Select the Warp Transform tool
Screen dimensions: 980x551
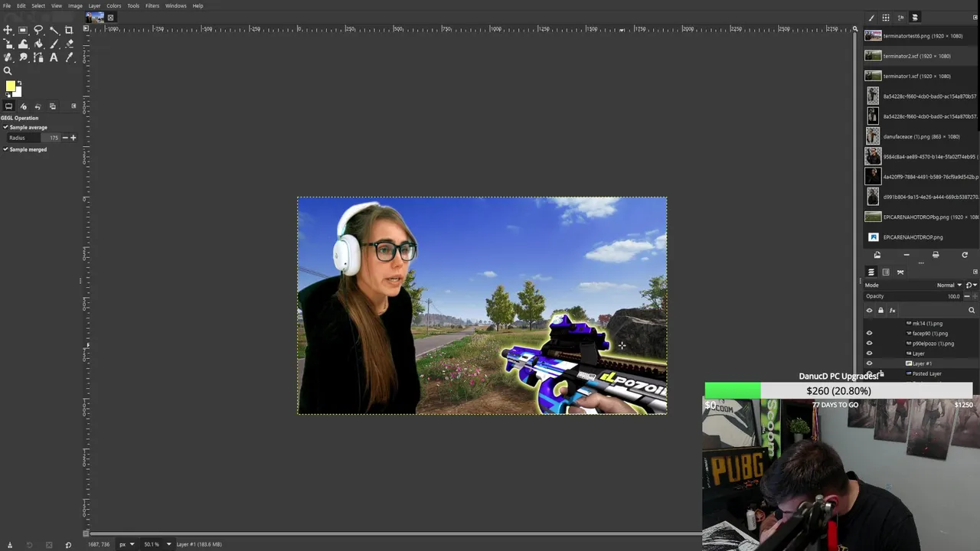(23, 44)
